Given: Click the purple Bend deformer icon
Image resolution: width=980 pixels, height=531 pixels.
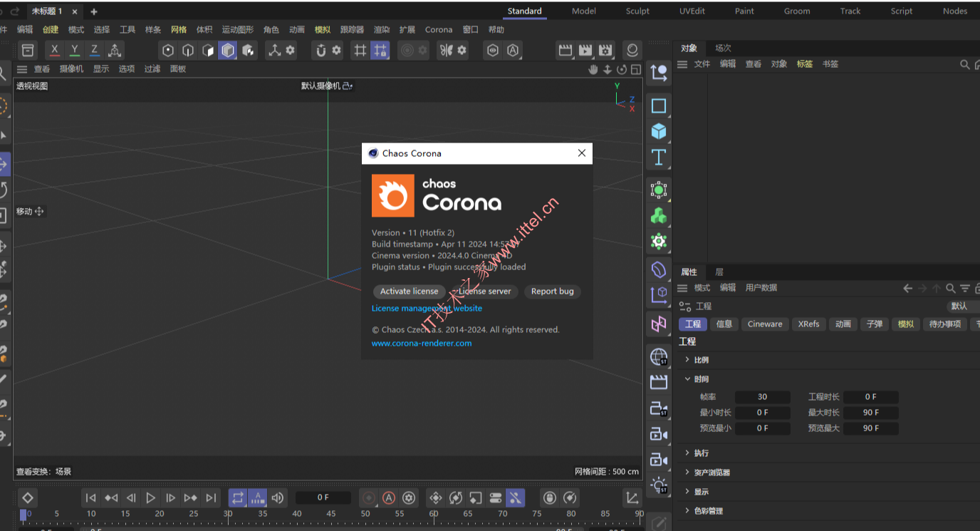Looking at the screenshot, I should coord(659,269).
